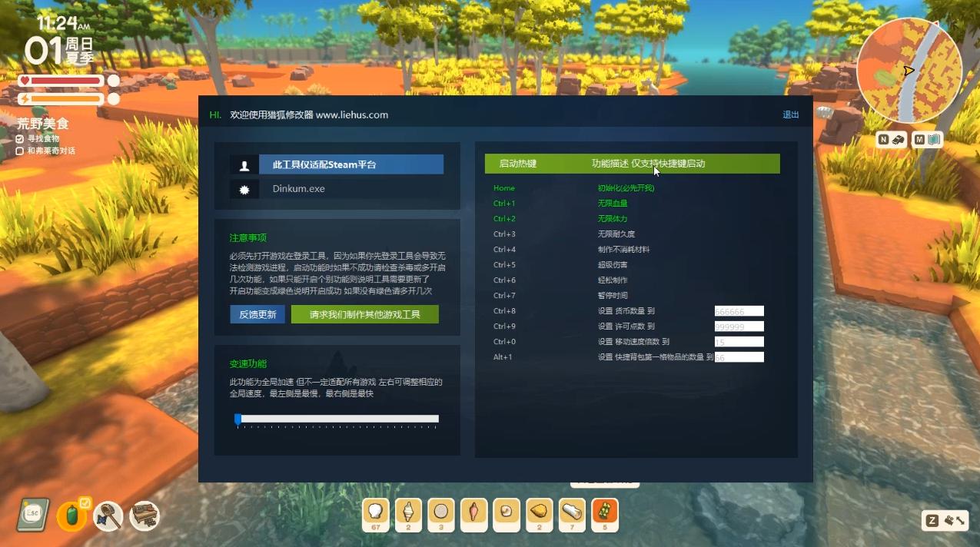Click the N vehicle shortcut icon under minimap

tap(893, 139)
